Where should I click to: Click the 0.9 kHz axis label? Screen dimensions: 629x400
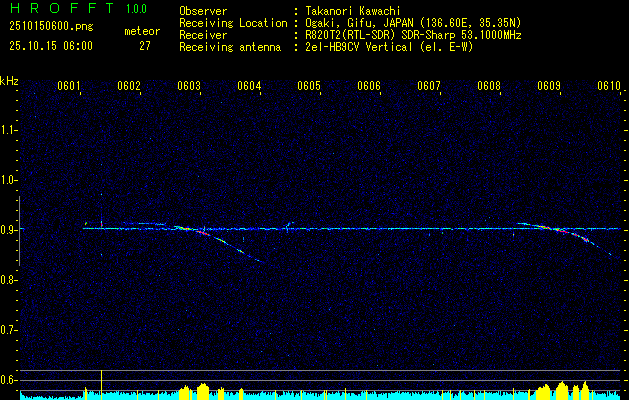pos(9,230)
